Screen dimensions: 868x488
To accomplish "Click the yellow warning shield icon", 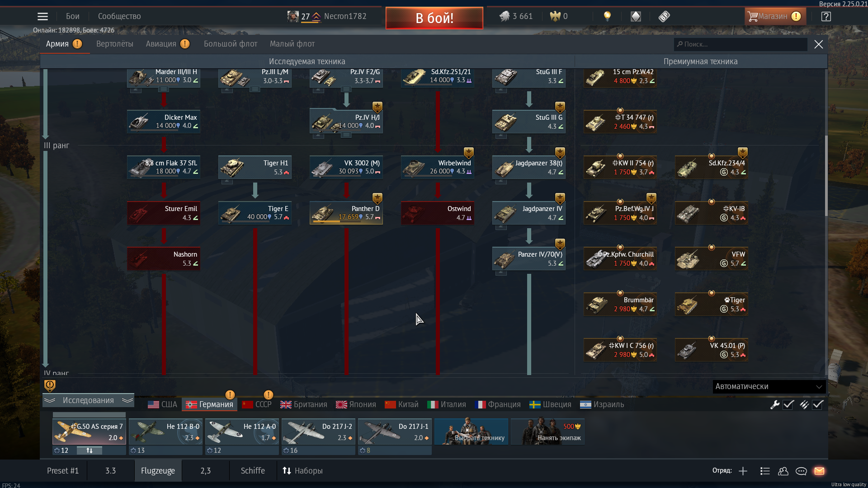I will [50, 385].
